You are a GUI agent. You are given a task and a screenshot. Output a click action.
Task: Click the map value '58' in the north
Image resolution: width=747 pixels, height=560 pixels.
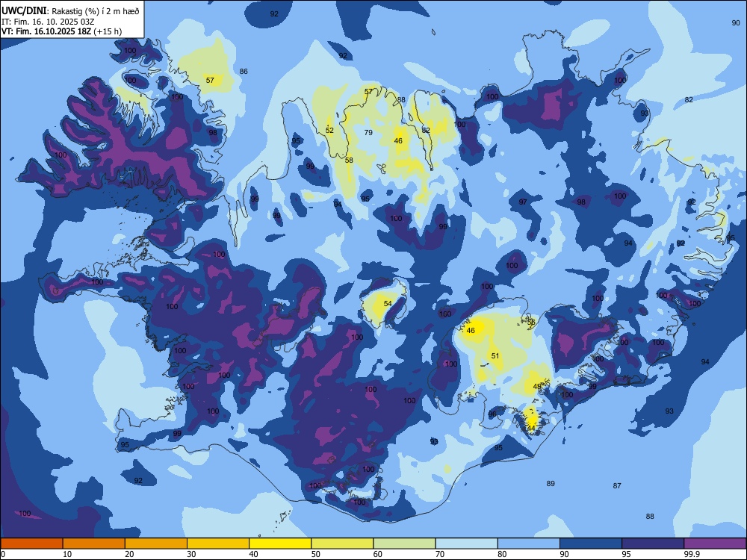click(x=349, y=160)
